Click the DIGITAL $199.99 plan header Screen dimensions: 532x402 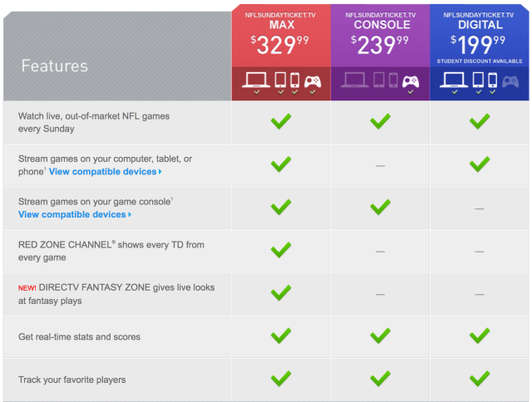(x=480, y=33)
